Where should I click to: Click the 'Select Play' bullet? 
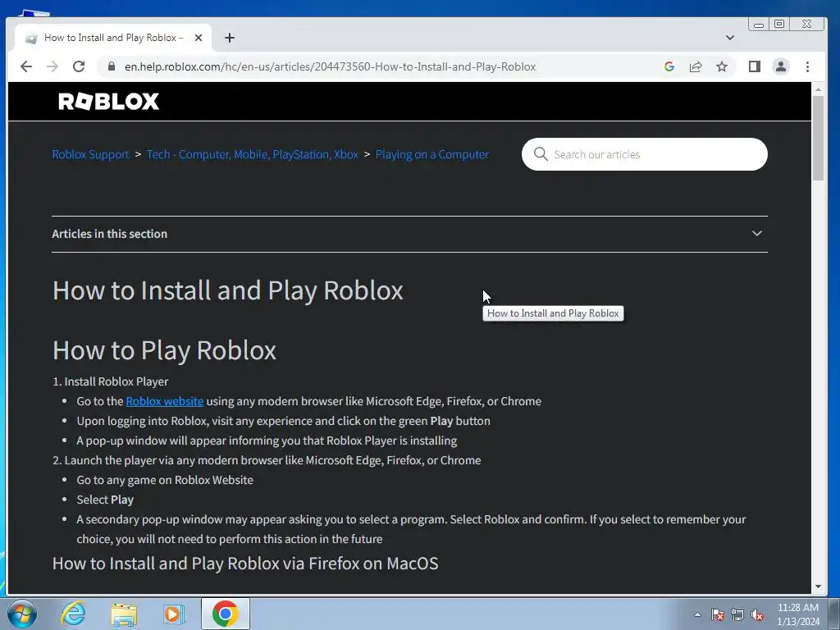(105, 500)
